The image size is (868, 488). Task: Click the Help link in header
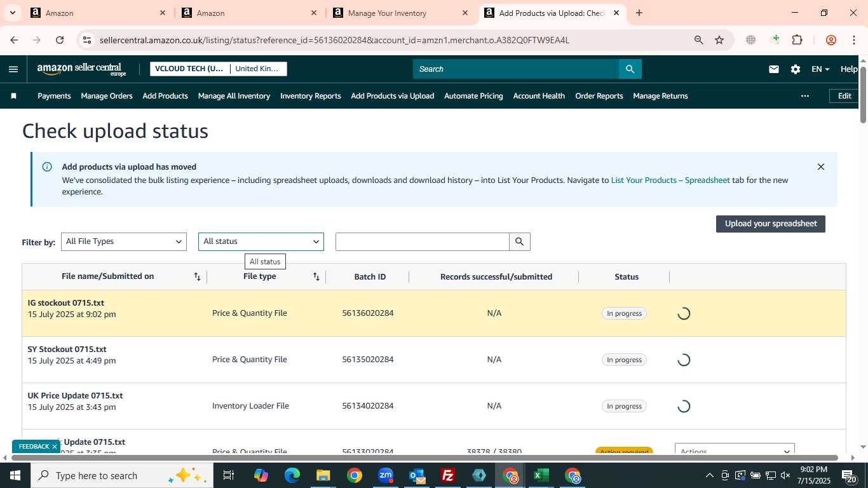tap(849, 69)
